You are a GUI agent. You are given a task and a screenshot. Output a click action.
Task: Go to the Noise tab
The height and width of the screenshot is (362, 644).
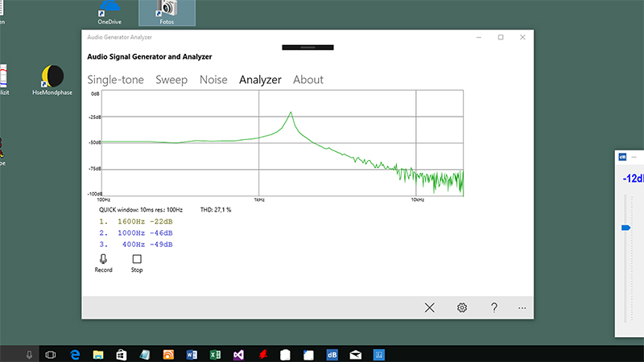coord(213,80)
